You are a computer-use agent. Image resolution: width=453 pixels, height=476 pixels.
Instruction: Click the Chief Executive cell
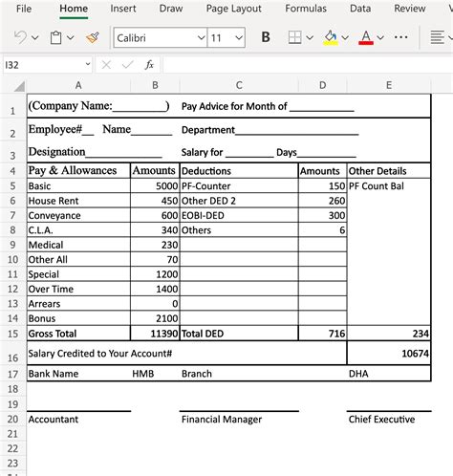(389, 420)
